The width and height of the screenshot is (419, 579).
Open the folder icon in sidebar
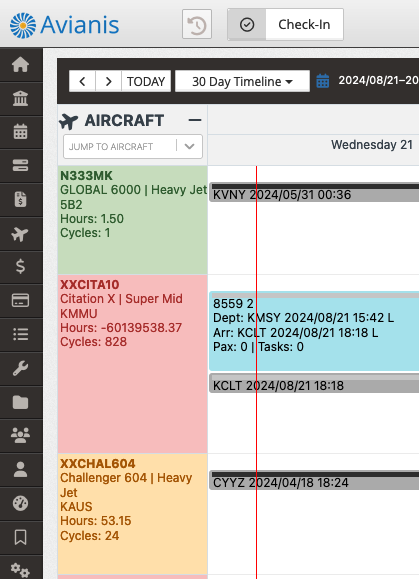pyautogui.click(x=20, y=402)
